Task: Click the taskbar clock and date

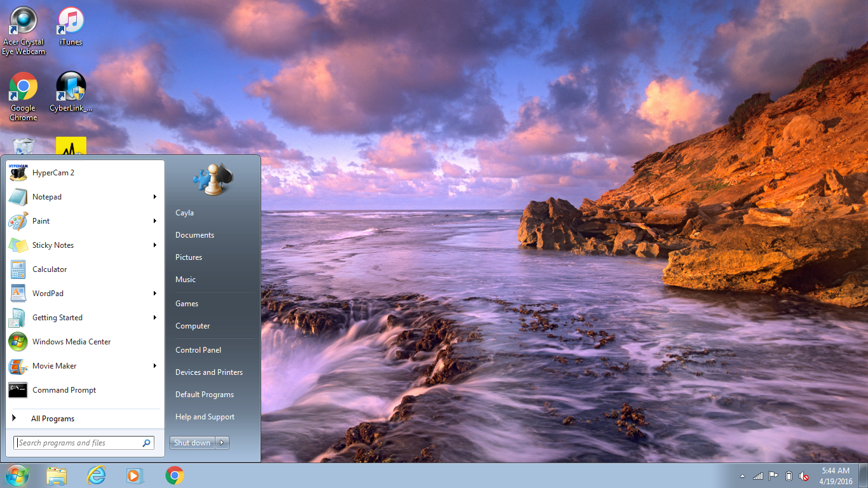Action: click(x=836, y=476)
